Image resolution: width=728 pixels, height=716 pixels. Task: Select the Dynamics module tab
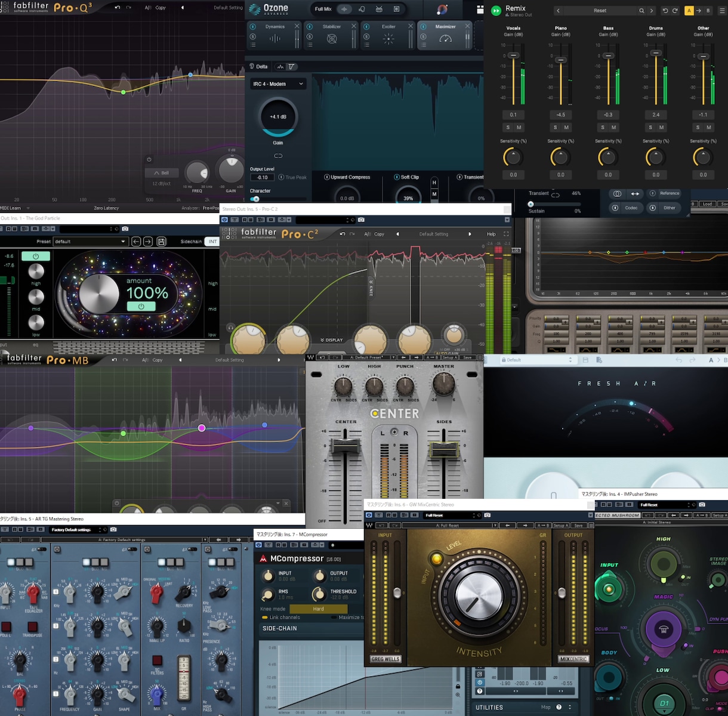(274, 27)
